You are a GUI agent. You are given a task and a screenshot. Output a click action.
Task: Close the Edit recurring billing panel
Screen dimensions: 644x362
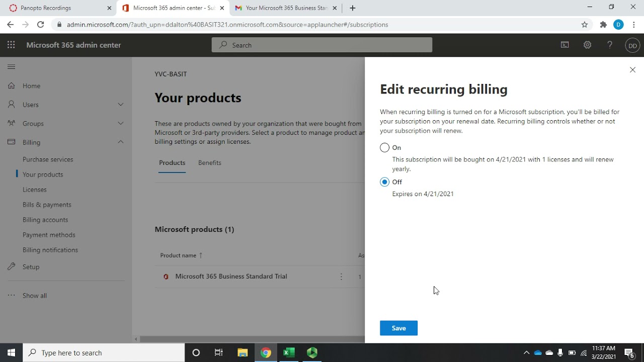(x=632, y=70)
